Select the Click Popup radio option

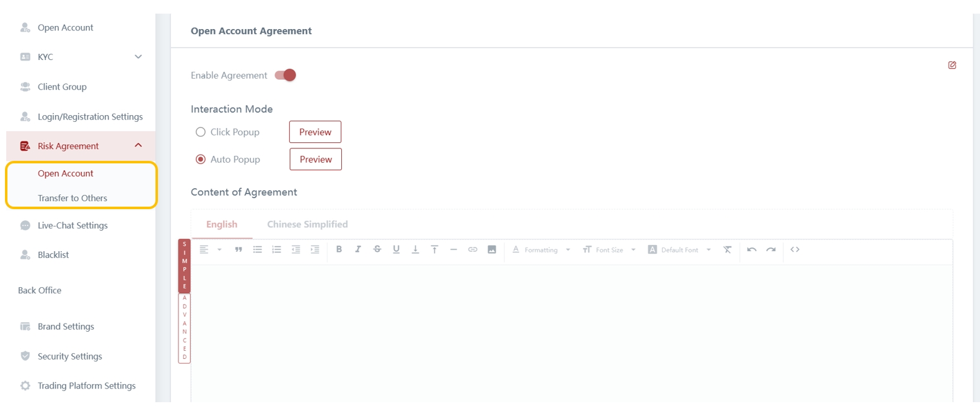(201, 132)
